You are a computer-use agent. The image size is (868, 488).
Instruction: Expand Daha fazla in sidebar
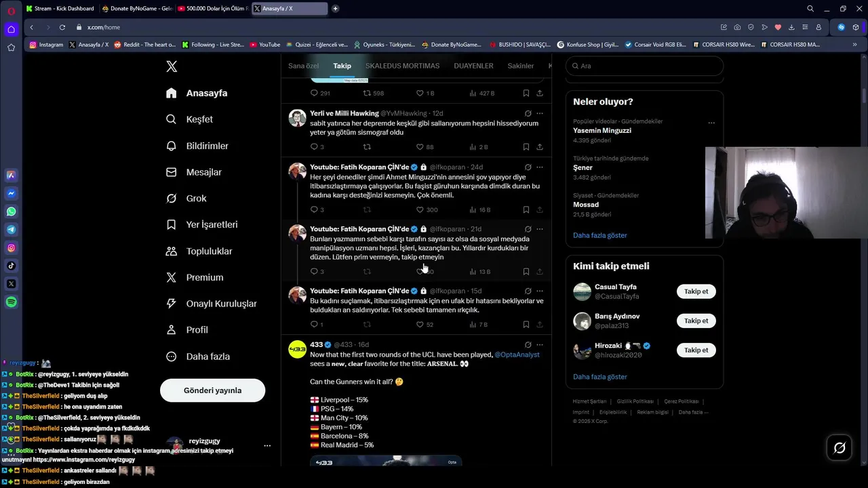[x=198, y=357]
